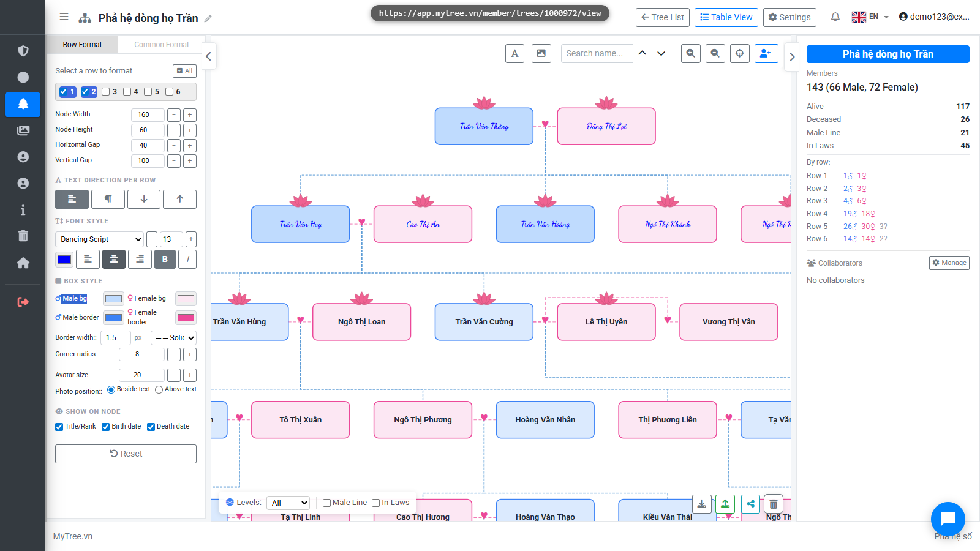Image resolution: width=980 pixels, height=551 pixels.
Task: Set text direction to downward arrow
Action: pyautogui.click(x=144, y=199)
